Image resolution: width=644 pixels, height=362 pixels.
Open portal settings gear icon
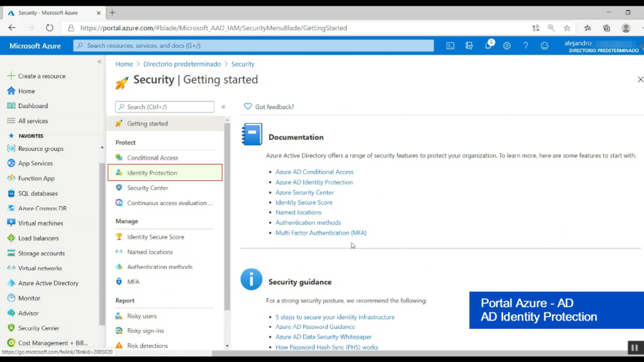pyautogui.click(x=507, y=45)
